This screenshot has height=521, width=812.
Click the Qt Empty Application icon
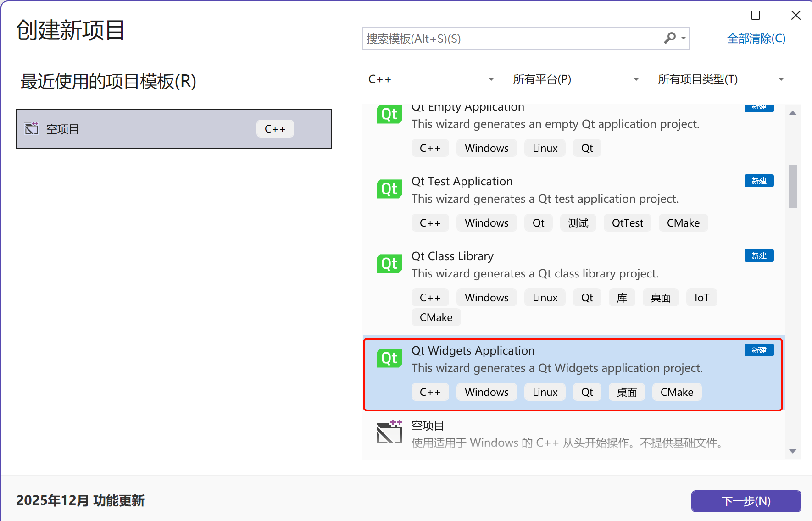point(389,114)
